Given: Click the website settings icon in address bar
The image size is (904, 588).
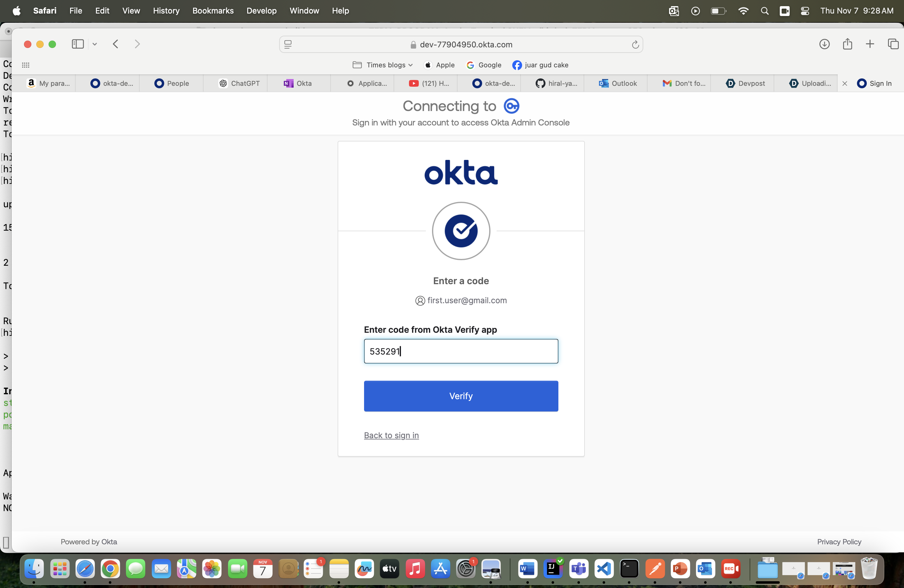Looking at the screenshot, I should [288, 45].
